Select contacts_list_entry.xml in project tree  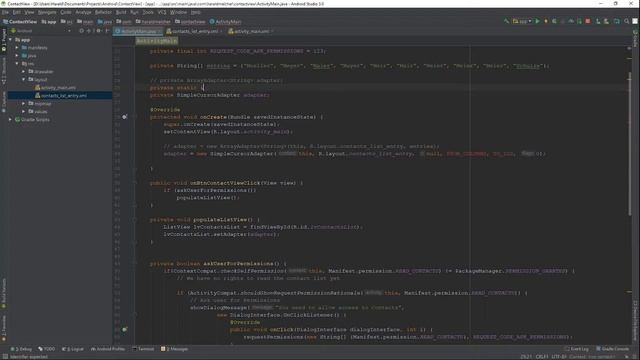point(61,96)
